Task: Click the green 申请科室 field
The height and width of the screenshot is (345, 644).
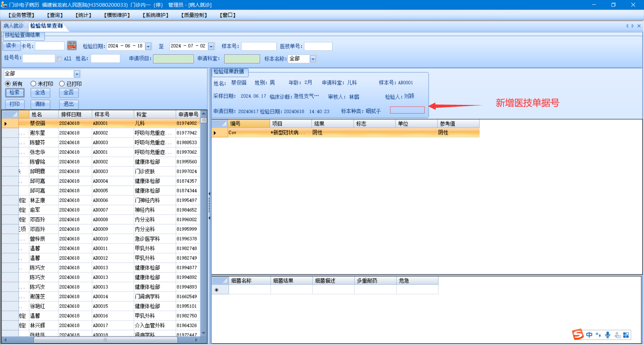Action: click(242, 59)
